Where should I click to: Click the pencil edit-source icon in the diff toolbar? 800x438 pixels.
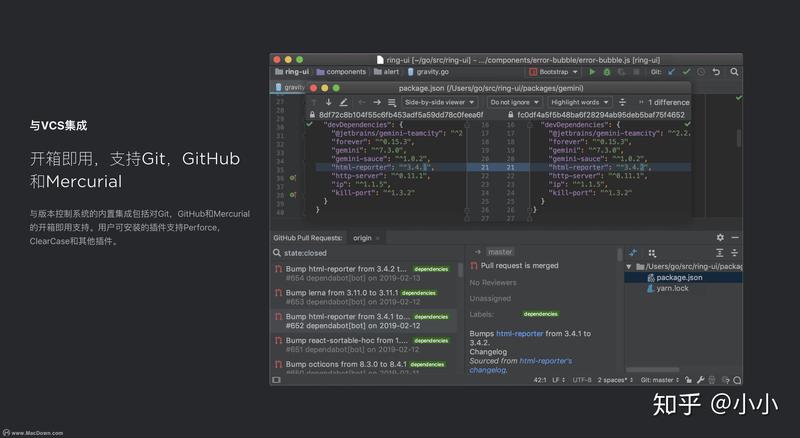point(343,102)
